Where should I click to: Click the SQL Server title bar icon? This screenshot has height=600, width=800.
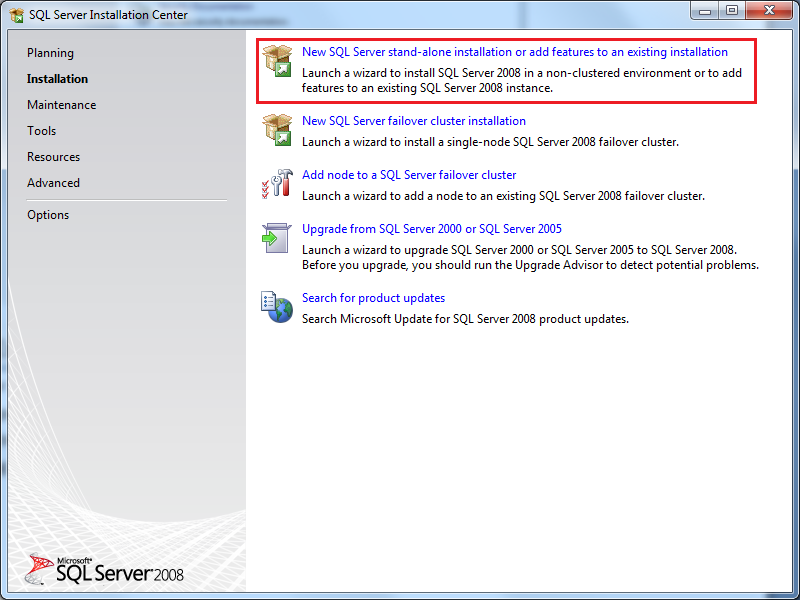coord(17,15)
